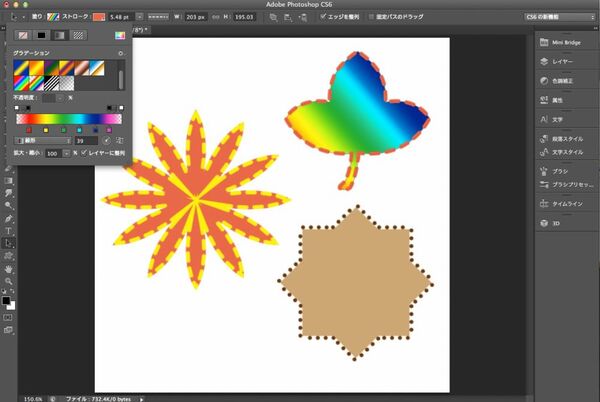
Task: Open the scale percentage dropdown arrow
Action: tap(66, 153)
